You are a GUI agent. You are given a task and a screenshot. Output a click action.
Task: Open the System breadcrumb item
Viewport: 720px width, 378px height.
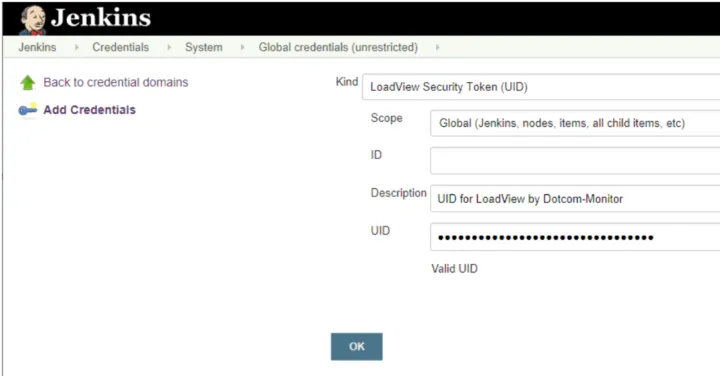(x=204, y=47)
